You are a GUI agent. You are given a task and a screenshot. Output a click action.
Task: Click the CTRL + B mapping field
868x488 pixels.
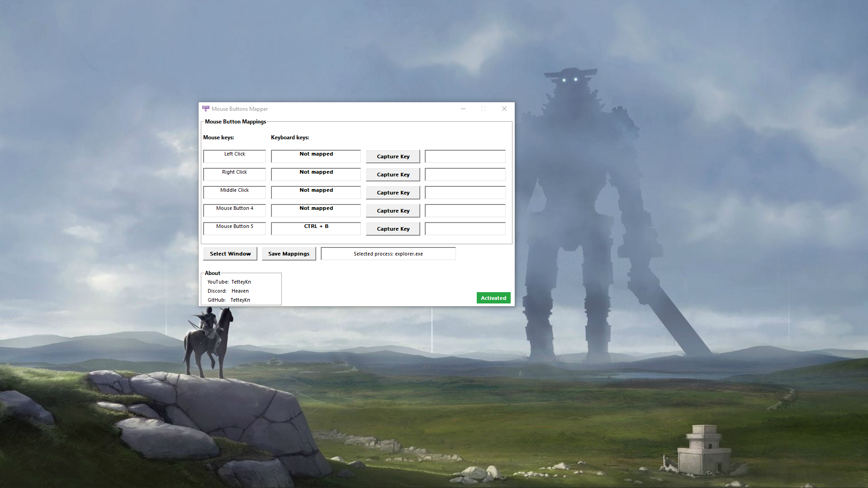(315, 228)
